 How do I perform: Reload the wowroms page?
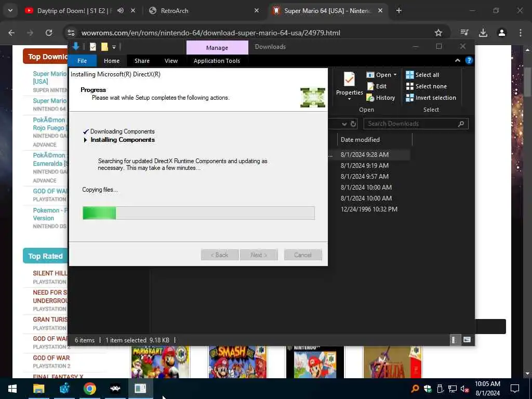[49, 33]
